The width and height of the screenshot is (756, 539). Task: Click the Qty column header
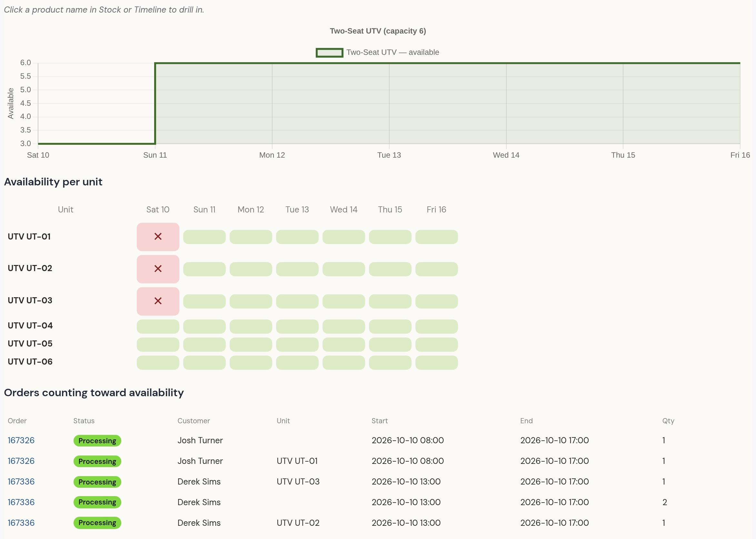[668, 421]
